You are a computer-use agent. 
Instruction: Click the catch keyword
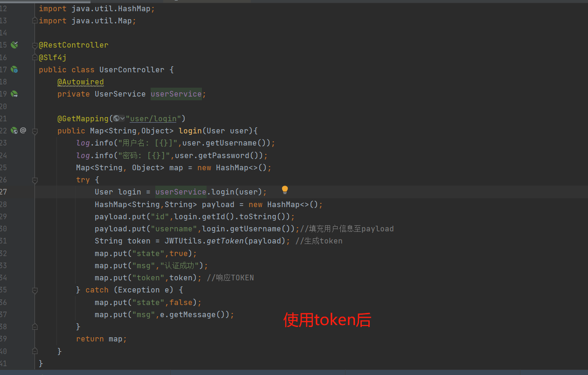tap(97, 290)
